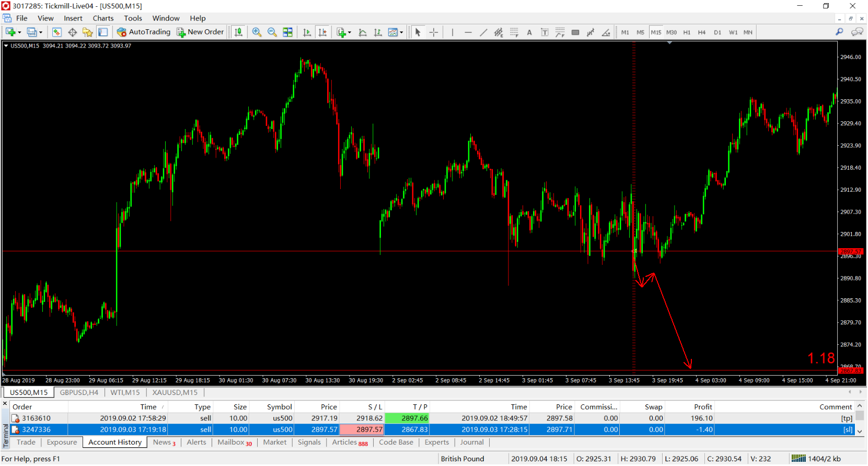Open the Charts menu
This screenshot has height=466, width=868.
click(x=103, y=18)
